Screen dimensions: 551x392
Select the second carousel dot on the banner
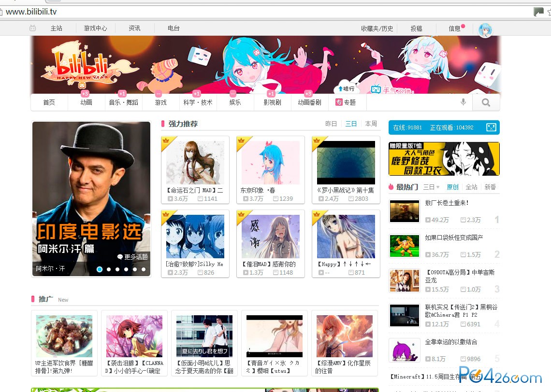click(109, 269)
